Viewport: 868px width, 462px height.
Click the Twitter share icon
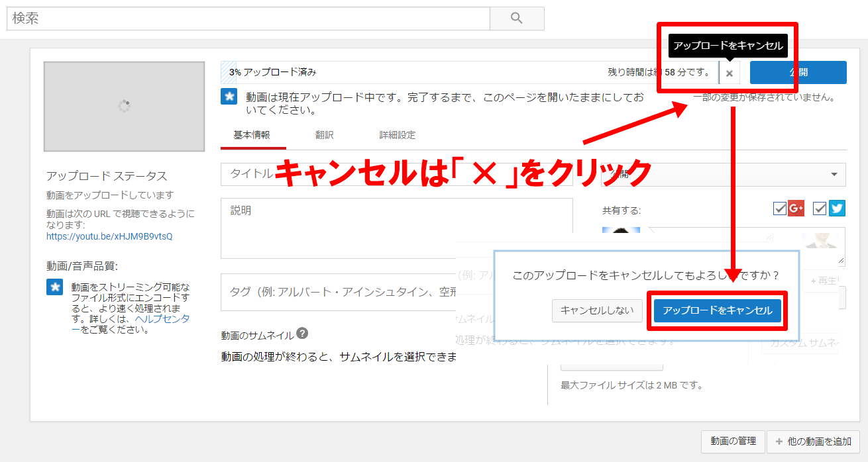[837, 208]
